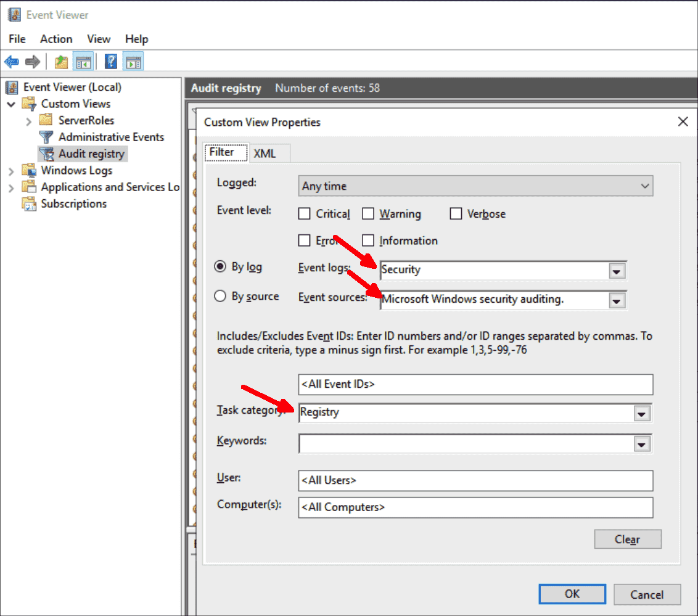Click the Subscriptions icon in the sidebar
This screenshot has width=698, height=616.
(x=29, y=203)
